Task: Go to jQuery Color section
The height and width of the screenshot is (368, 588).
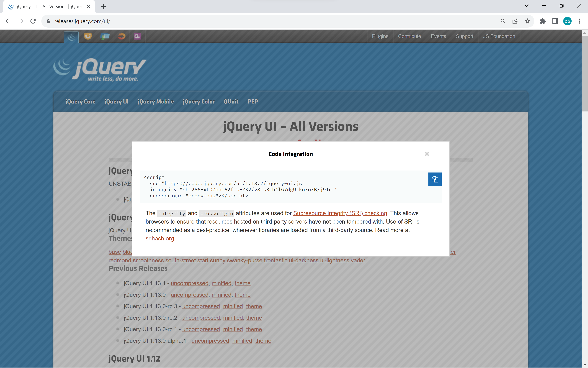Action: (x=198, y=102)
